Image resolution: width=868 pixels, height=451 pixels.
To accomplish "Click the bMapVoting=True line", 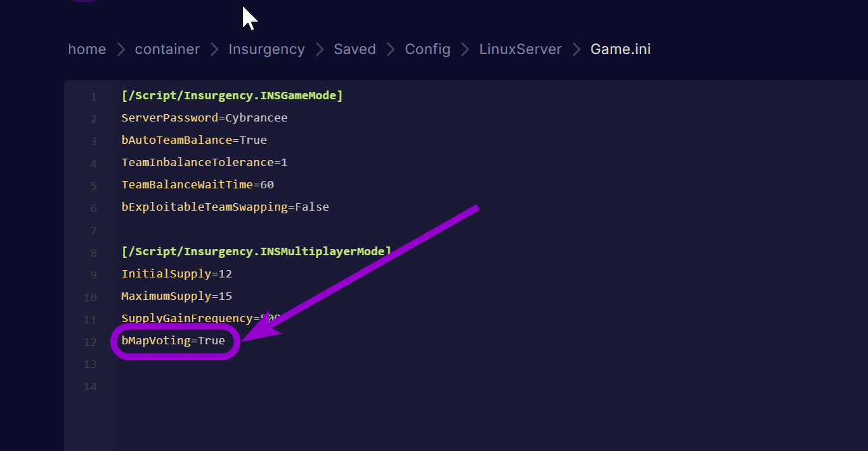I will pyautogui.click(x=174, y=341).
